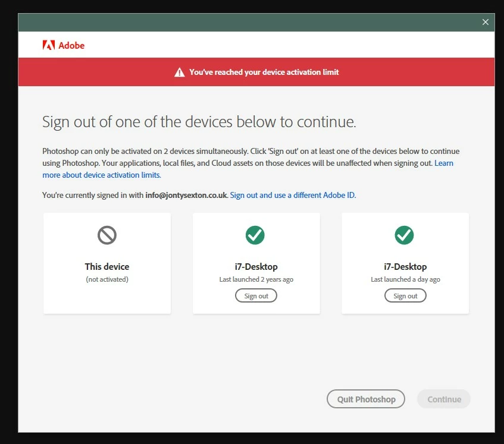The width and height of the screenshot is (504, 444).
Task: Click green checkmark for i7-Desktop launched 2 years ago
Action: click(x=255, y=235)
